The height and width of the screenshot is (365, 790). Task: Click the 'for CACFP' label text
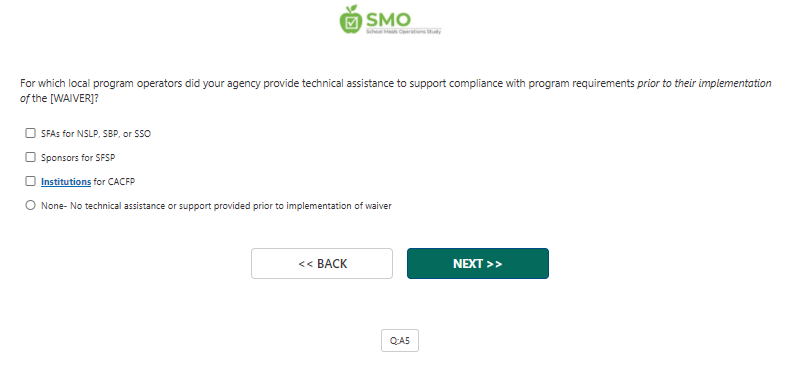click(114, 181)
